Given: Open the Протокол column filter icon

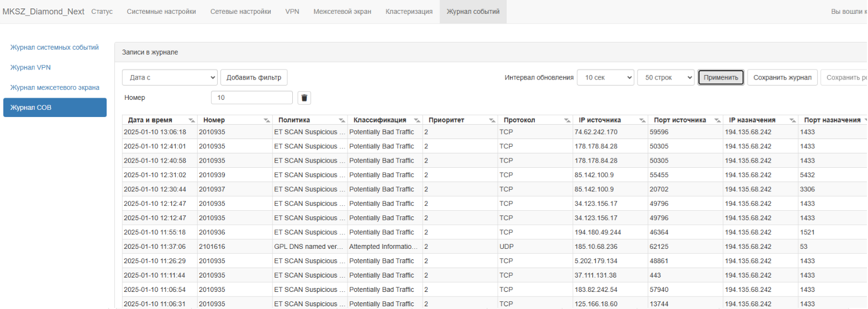Looking at the screenshot, I should (567, 120).
